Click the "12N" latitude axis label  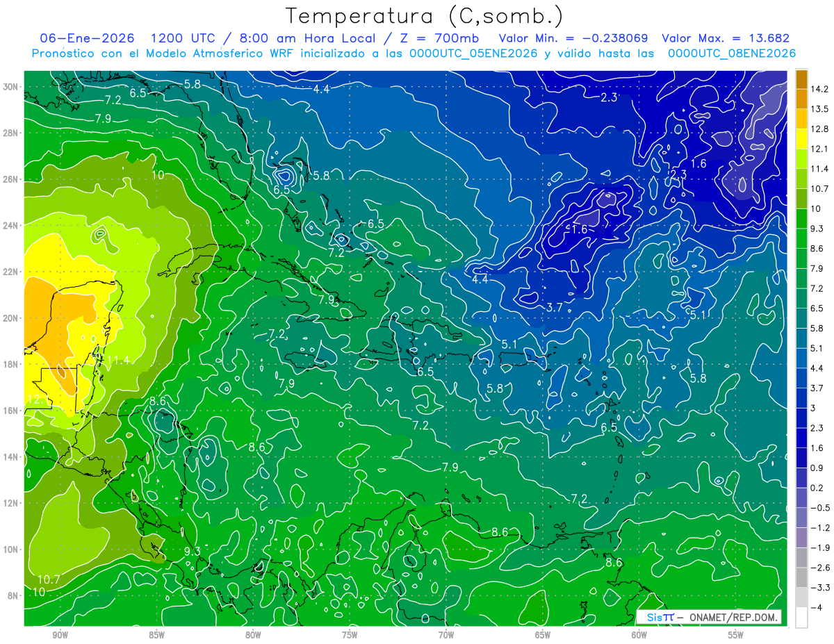point(12,503)
